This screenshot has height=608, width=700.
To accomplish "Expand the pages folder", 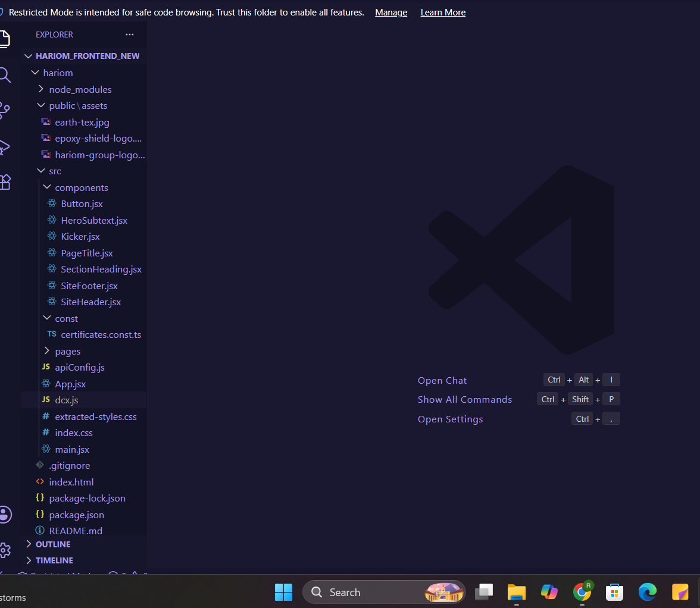I will pyautogui.click(x=84, y=351).
